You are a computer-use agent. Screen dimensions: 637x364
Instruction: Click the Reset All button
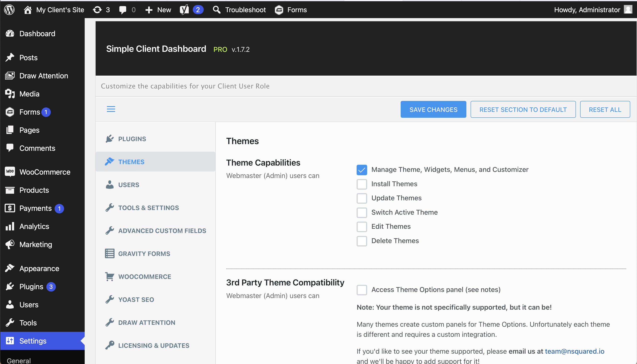click(605, 109)
